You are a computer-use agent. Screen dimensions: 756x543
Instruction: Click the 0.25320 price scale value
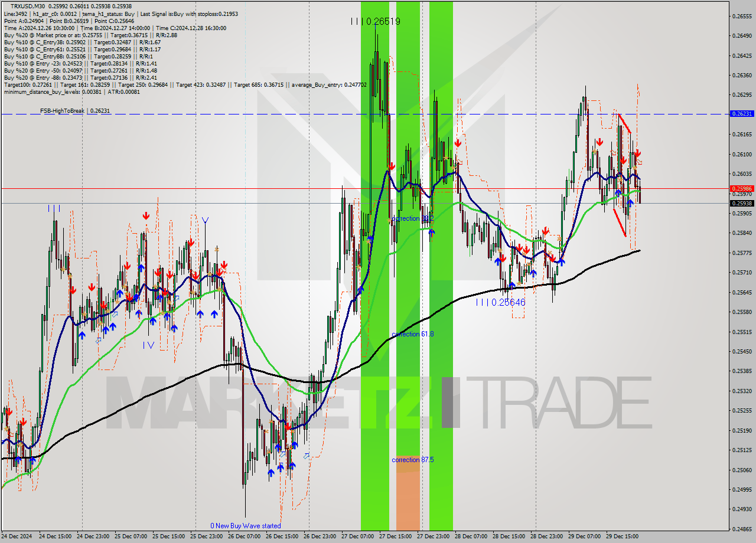(742, 391)
